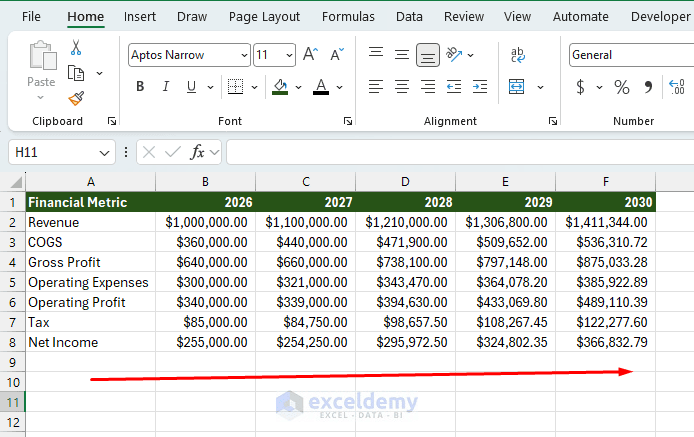Screen dimensions: 694x437
Task: Select column D header
Action: [x=405, y=182]
